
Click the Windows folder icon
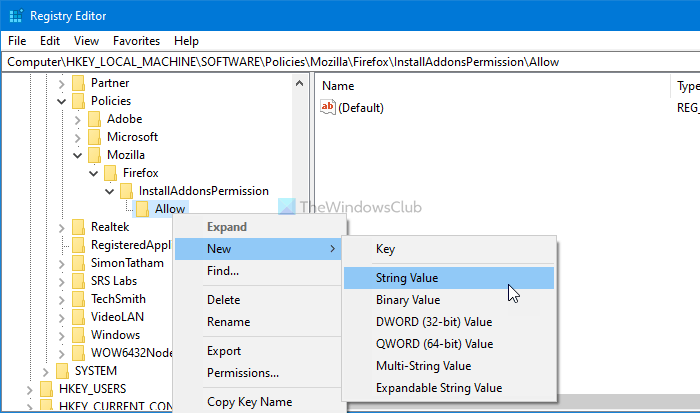pyautogui.click(x=78, y=335)
